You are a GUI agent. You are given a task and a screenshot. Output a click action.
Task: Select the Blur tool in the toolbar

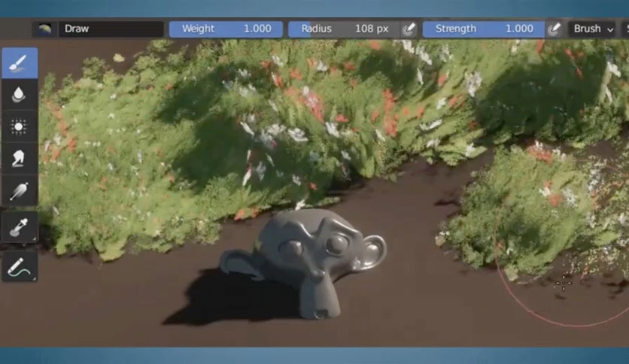pyautogui.click(x=20, y=95)
